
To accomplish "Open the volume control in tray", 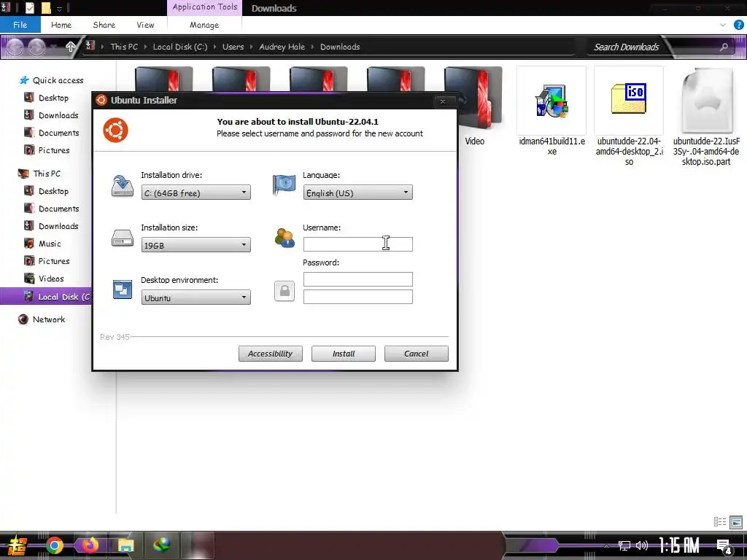I will [x=642, y=545].
